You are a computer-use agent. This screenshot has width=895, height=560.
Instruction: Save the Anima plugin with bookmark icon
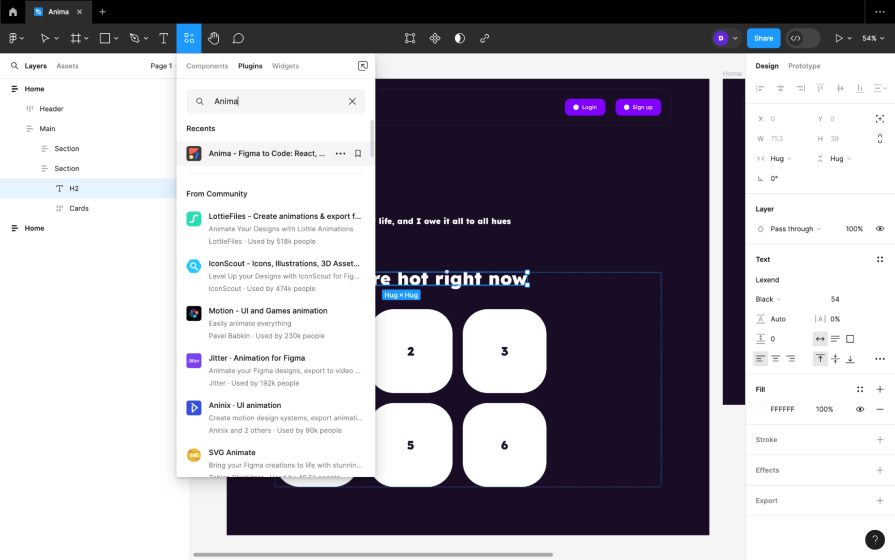click(358, 154)
